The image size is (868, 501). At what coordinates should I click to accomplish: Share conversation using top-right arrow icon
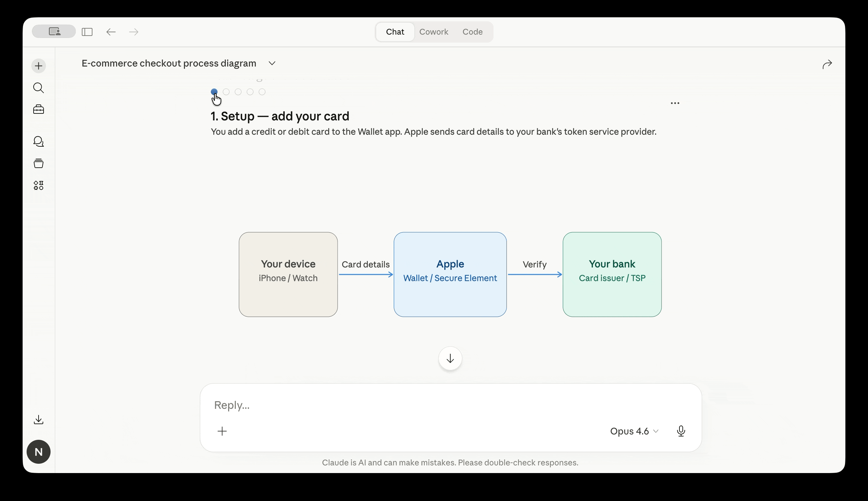coord(827,64)
